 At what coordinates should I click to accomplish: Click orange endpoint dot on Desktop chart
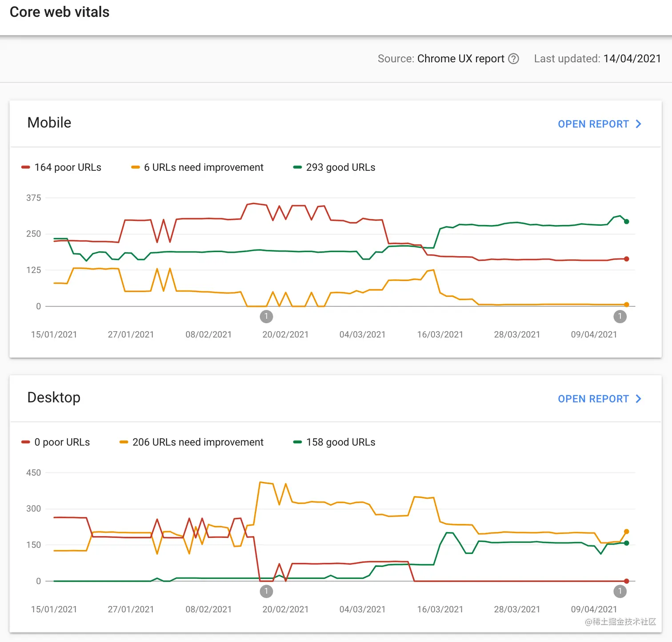coord(626,531)
